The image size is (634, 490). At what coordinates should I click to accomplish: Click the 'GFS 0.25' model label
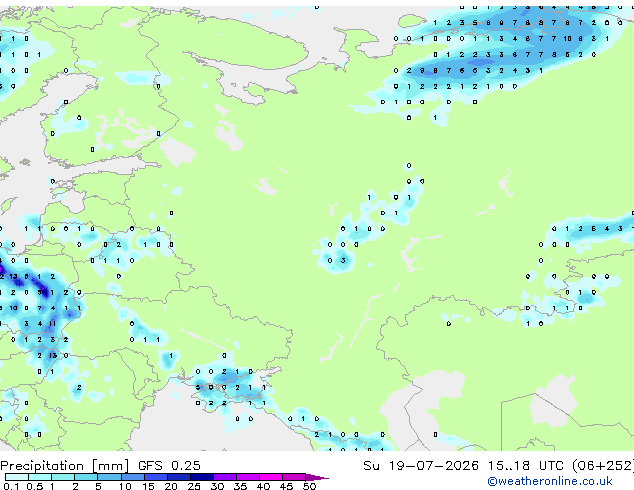tap(169, 466)
